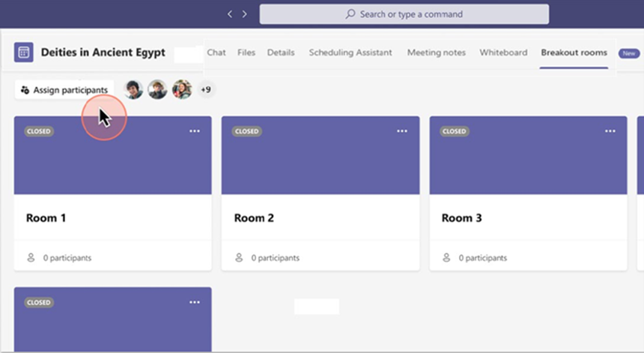Screen dimensions: 644x353
Task: Go to the Scheduling Assistant tab
Action: (x=350, y=52)
